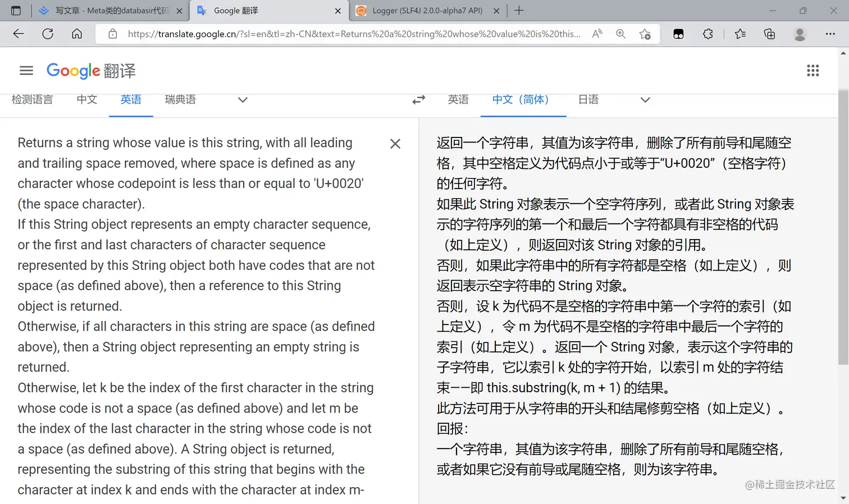Close the 写文章 tab

[x=179, y=11]
